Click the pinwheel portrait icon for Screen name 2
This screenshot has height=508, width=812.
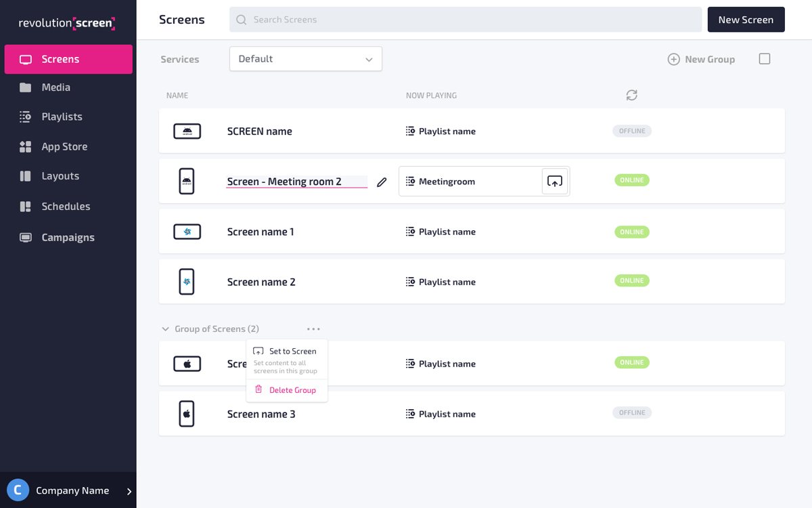(x=187, y=282)
